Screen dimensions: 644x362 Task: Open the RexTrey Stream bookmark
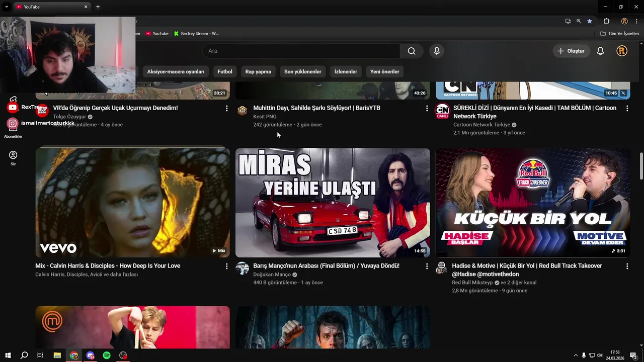click(x=196, y=34)
